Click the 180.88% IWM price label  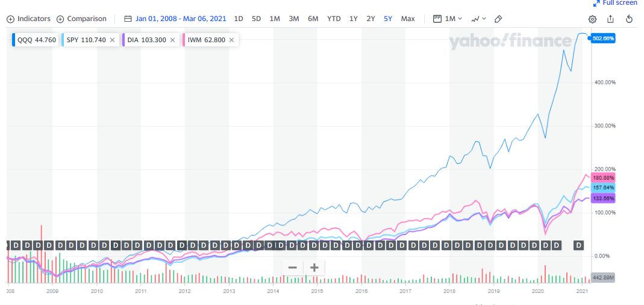603,178
